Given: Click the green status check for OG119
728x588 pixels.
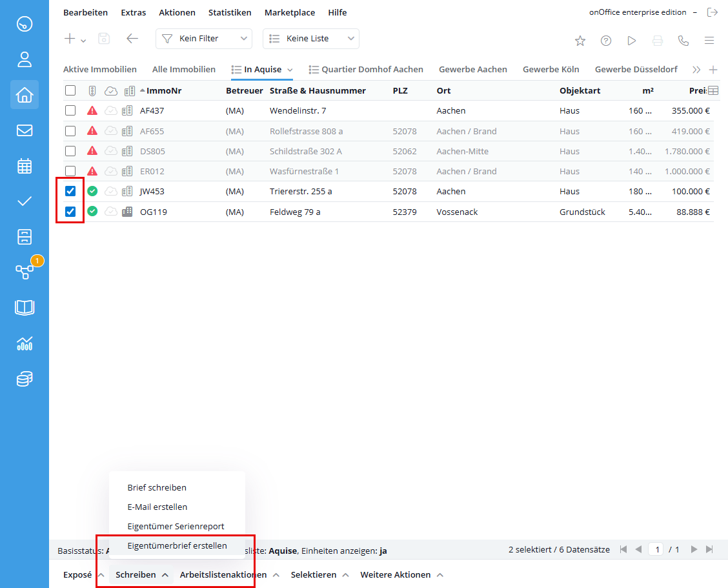Looking at the screenshot, I should 92,211.
